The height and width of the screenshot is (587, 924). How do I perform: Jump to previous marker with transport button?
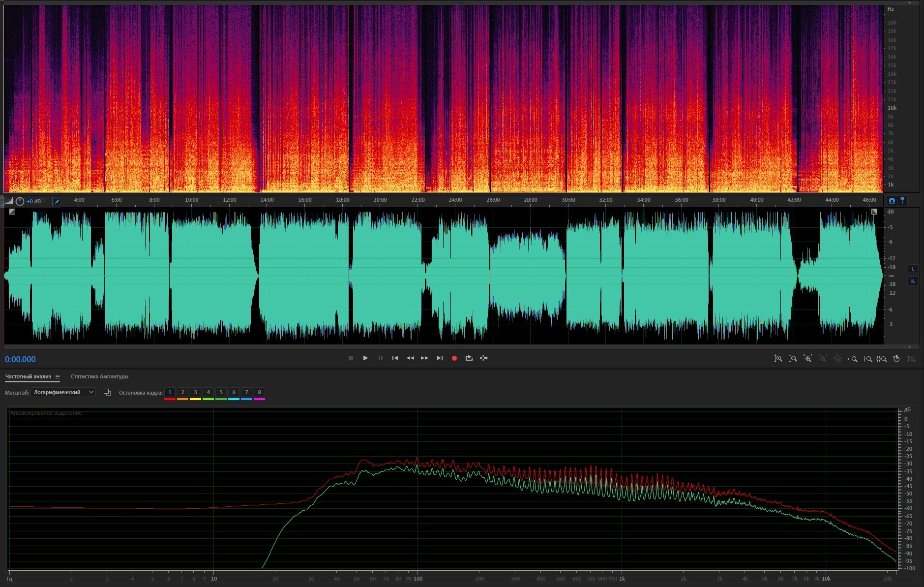pos(395,358)
